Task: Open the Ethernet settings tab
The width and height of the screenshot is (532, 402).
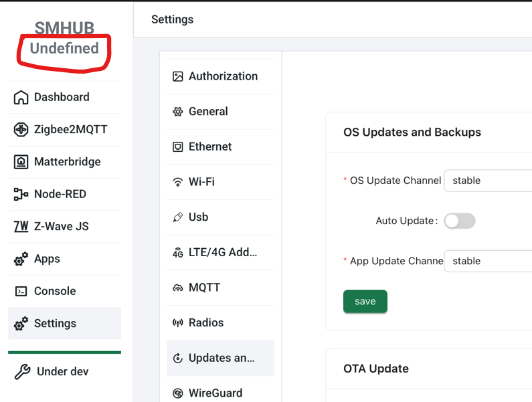Action: coord(210,147)
